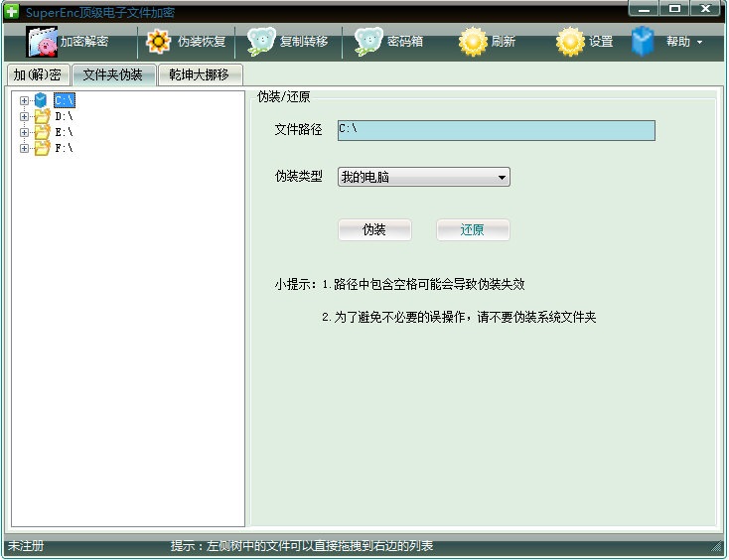Screen dimensions: 729x560
Task: Expand the E:\ tree node
Action: [x=24, y=132]
